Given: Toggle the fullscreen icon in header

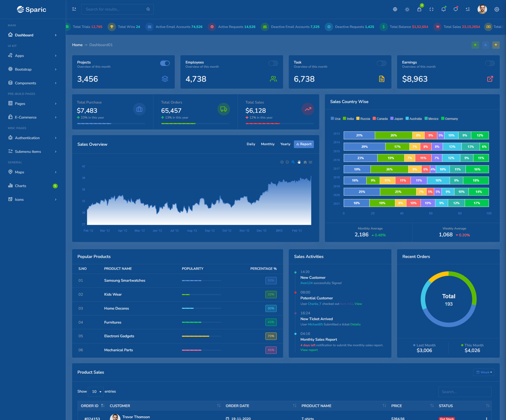Looking at the screenshot, I should [x=431, y=9].
